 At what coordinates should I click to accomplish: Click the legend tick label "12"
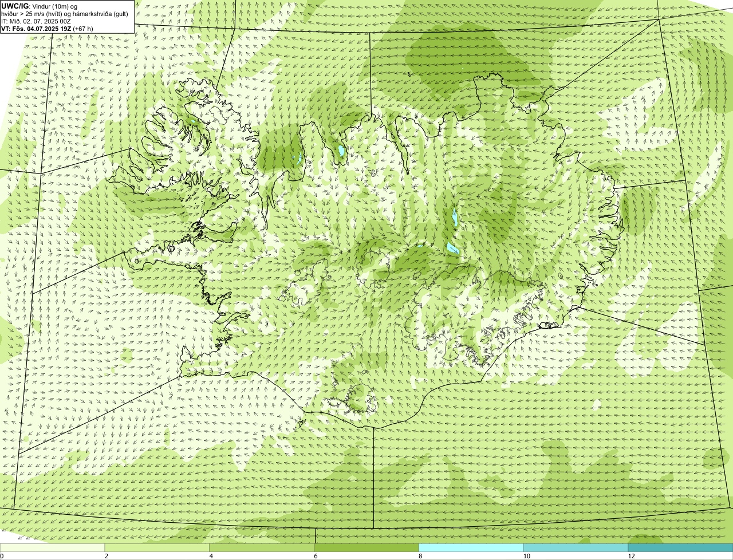(631, 556)
